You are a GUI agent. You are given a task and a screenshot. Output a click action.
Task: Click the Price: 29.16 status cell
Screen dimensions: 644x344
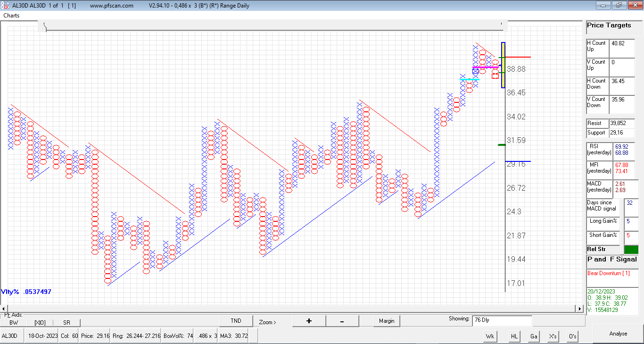click(95, 336)
